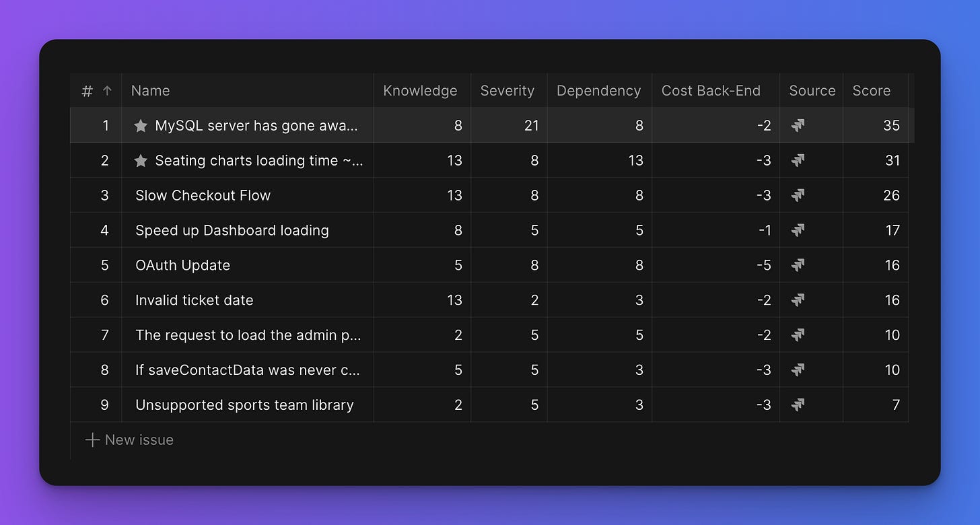Open Jira source for MySQL server issue

[x=798, y=125]
